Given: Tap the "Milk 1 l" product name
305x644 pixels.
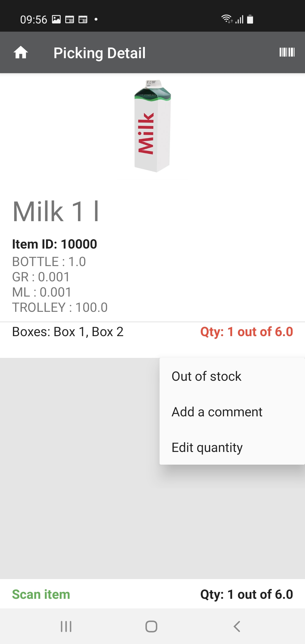Looking at the screenshot, I should coord(56,211).
